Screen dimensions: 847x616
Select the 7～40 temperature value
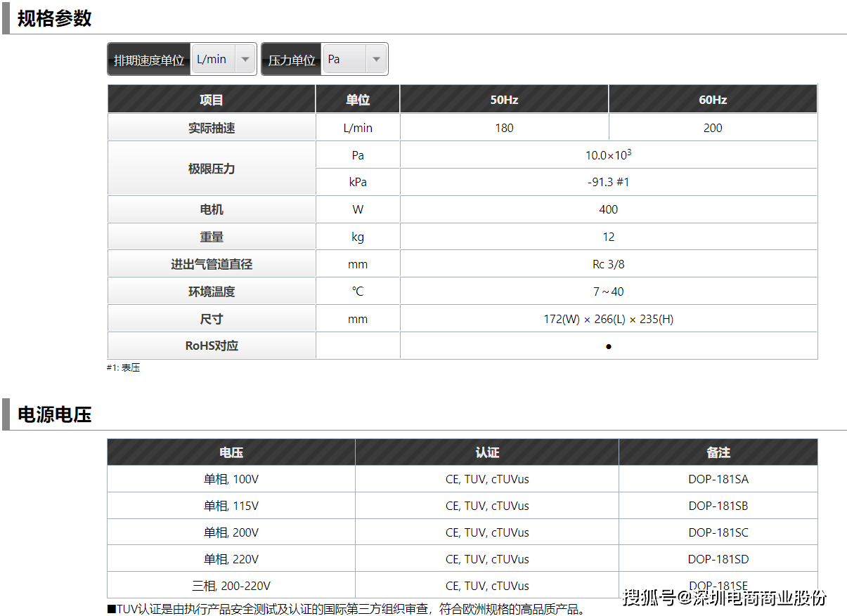pyautogui.click(x=609, y=291)
